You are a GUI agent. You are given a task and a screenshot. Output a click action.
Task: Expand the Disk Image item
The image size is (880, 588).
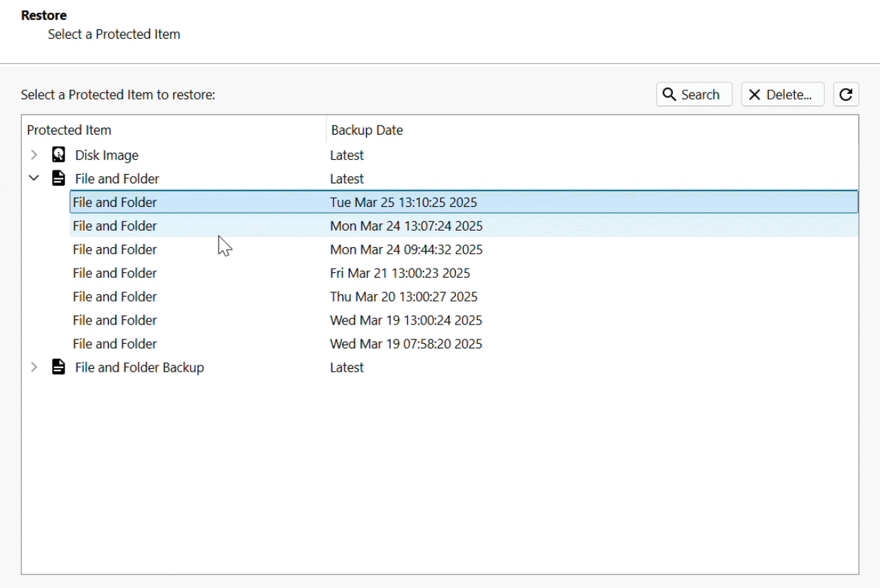(x=34, y=155)
